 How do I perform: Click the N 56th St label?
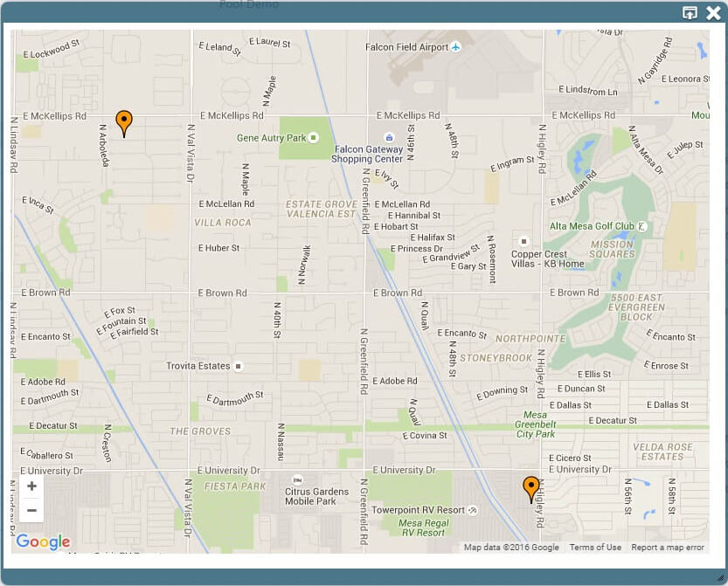click(627, 496)
